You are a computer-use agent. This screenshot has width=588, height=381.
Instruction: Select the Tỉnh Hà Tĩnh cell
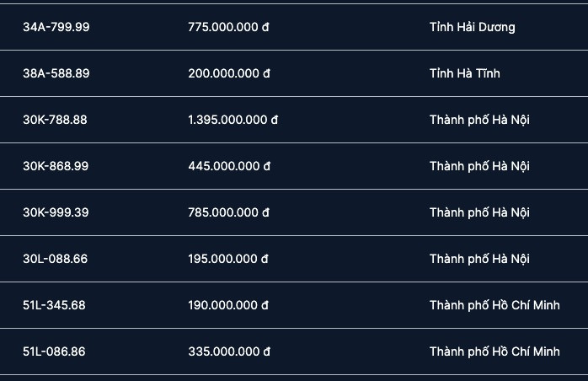pyautogui.click(x=464, y=73)
